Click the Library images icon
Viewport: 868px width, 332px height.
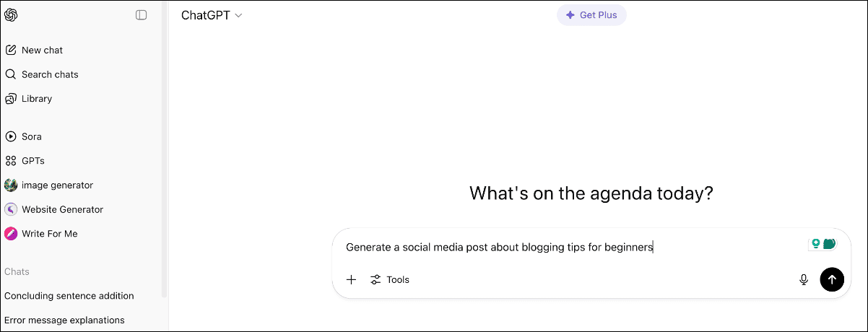(11, 99)
